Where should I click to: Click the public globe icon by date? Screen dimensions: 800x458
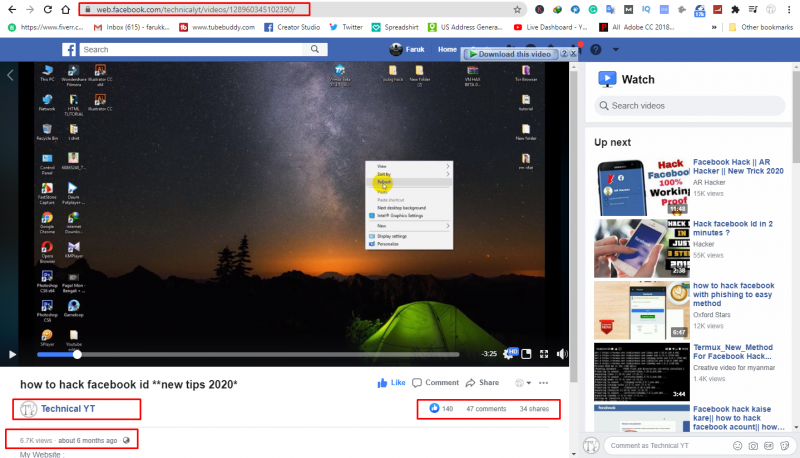click(127, 440)
